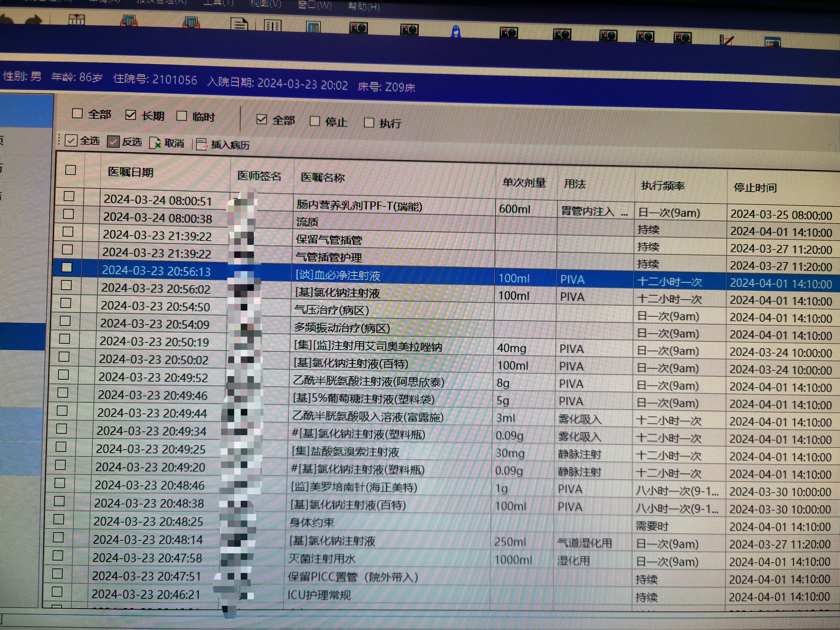Toggle the 全选 checkbox button
Image resolution: width=840 pixels, height=630 pixels.
[x=71, y=140]
